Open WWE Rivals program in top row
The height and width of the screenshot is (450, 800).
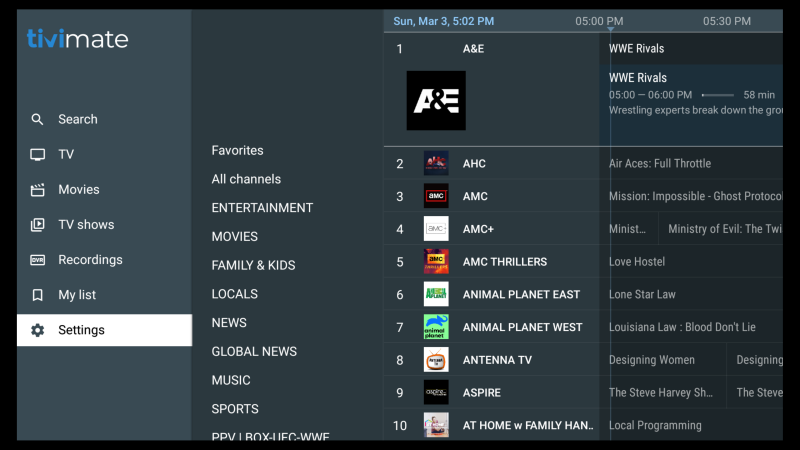636,48
